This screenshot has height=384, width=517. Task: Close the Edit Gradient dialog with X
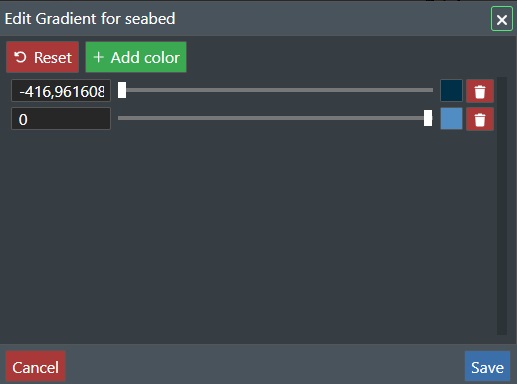pyautogui.click(x=502, y=19)
